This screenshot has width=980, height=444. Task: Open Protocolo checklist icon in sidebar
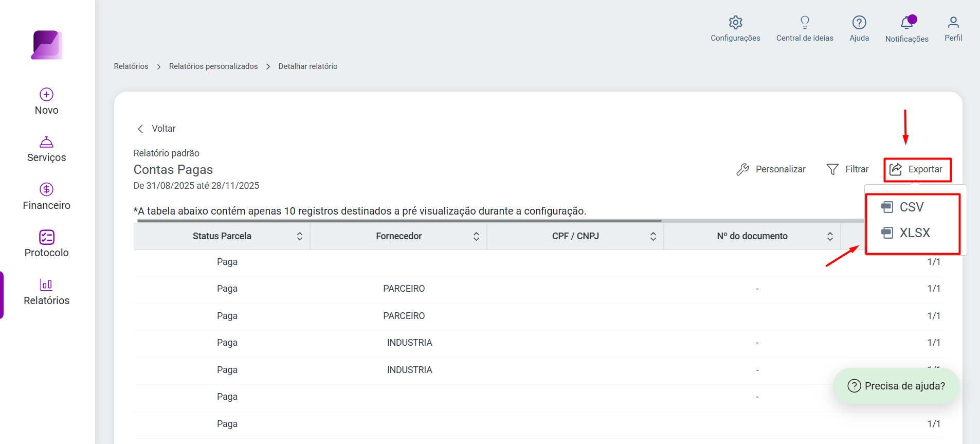[47, 237]
